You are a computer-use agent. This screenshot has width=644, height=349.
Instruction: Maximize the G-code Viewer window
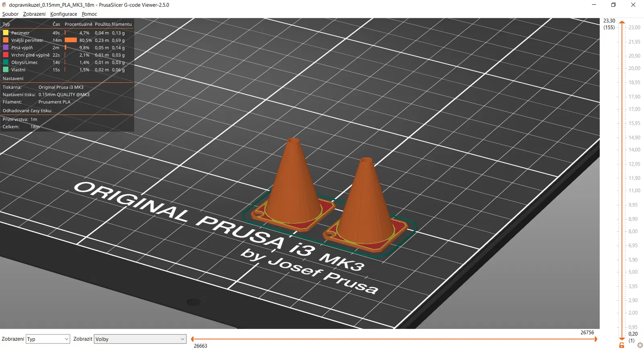pyautogui.click(x=613, y=5)
